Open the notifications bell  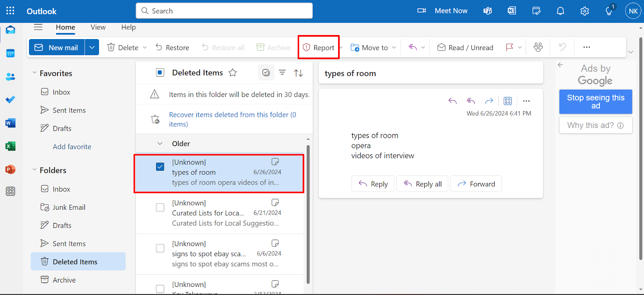pyautogui.click(x=560, y=11)
